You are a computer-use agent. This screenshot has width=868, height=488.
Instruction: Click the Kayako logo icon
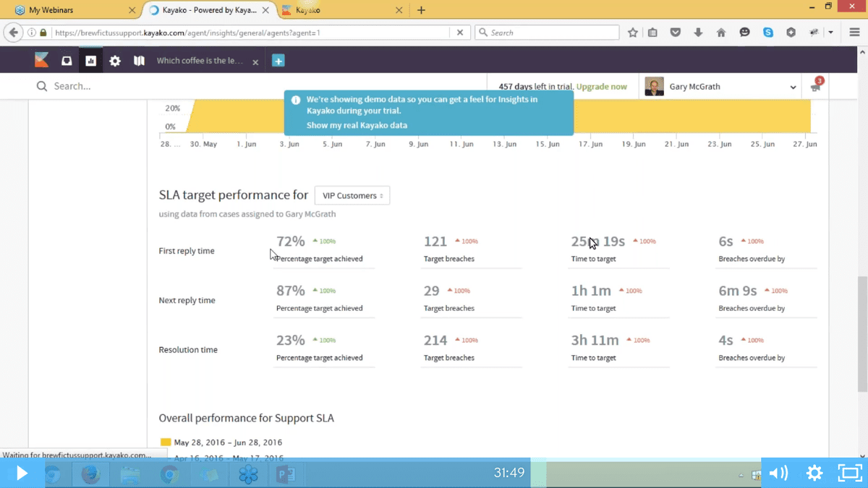click(42, 61)
